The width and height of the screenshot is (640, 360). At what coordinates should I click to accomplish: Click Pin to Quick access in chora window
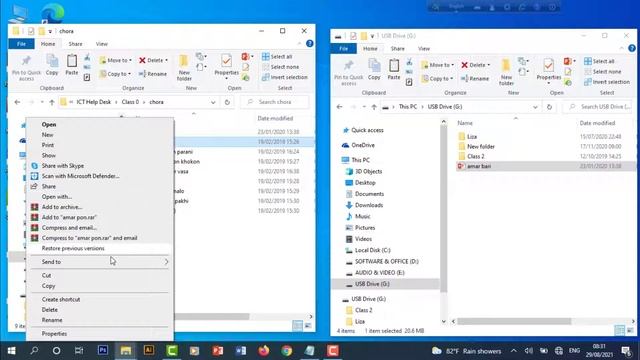[26, 67]
